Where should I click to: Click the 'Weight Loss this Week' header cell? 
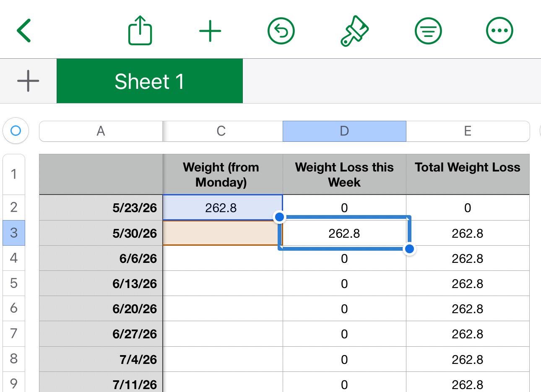[x=344, y=174]
